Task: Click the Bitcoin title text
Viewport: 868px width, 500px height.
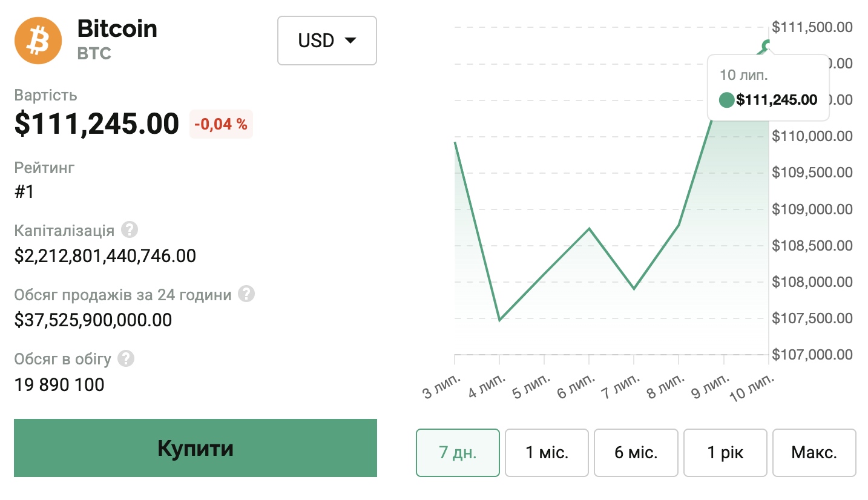Action: pyautogui.click(x=117, y=28)
